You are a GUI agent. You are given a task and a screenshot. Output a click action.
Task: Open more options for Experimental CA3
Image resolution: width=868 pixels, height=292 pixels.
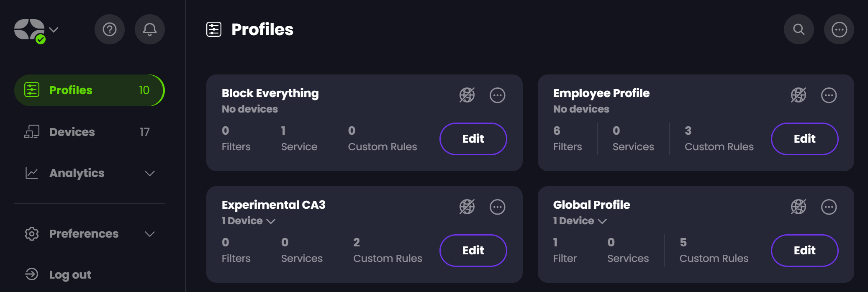[x=497, y=207]
